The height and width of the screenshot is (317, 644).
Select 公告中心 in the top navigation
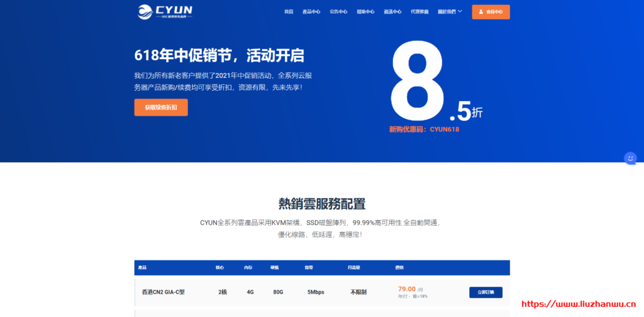click(338, 11)
